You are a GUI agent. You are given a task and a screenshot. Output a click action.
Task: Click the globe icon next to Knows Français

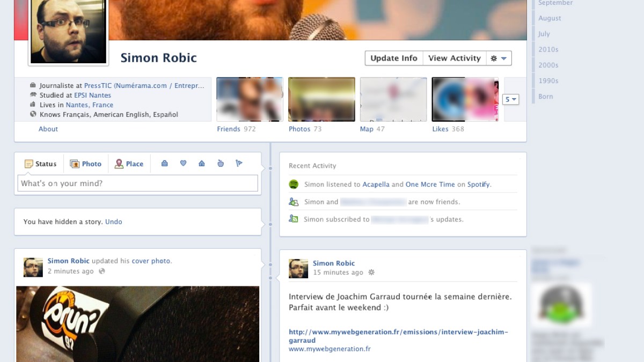pyautogui.click(x=33, y=114)
